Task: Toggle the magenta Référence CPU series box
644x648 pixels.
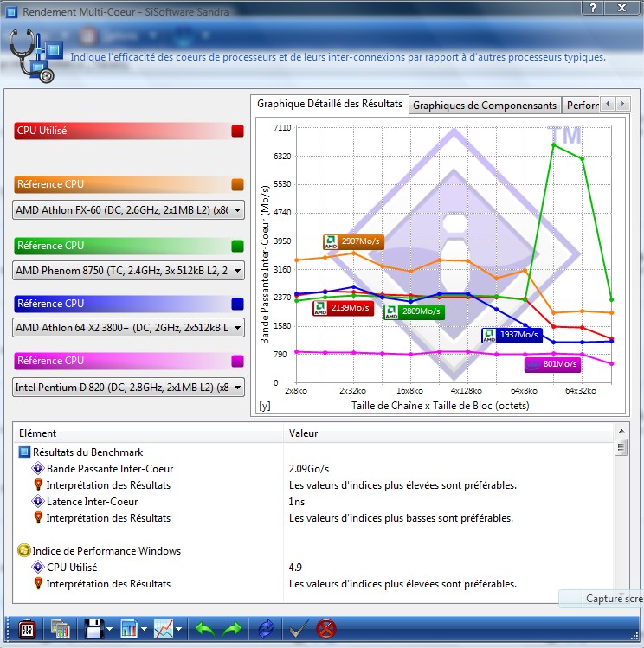Action: (x=238, y=361)
